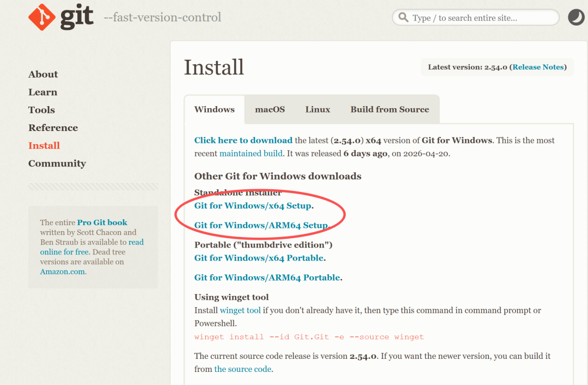
Task: Open the Release Notes link
Action: click(538, 67)
